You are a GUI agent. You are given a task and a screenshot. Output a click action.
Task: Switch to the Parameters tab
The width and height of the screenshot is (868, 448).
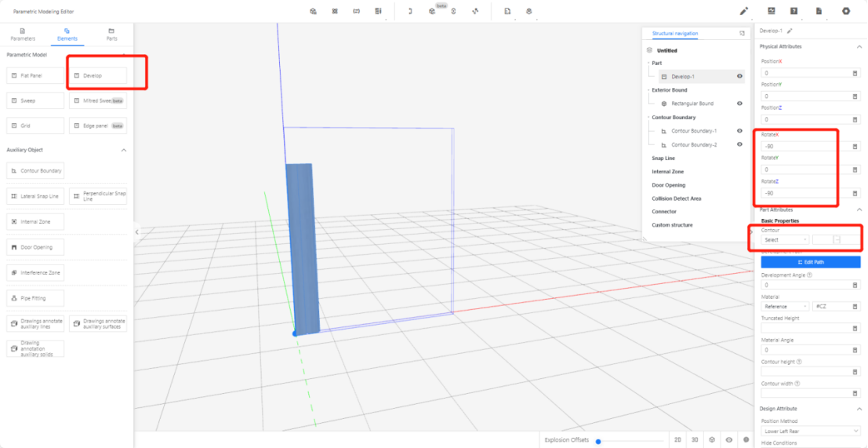(x=22, y=34)
